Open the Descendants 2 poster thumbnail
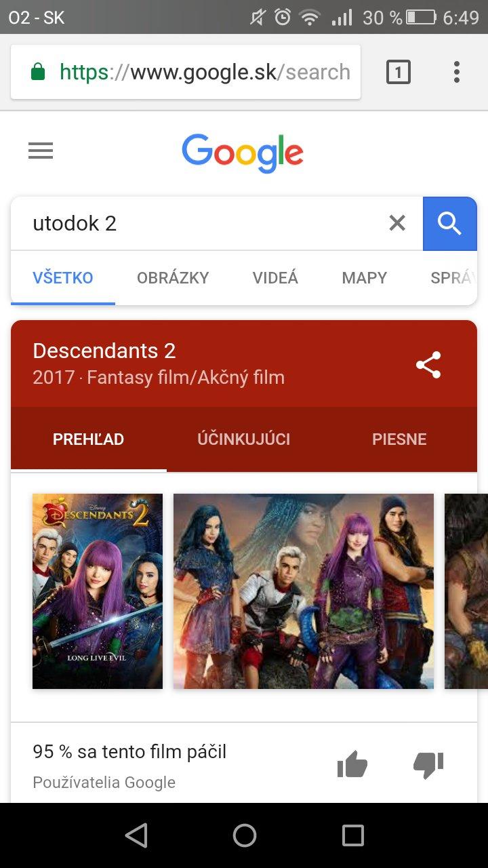This screenshot has height=868, width=488. (98, 591)
